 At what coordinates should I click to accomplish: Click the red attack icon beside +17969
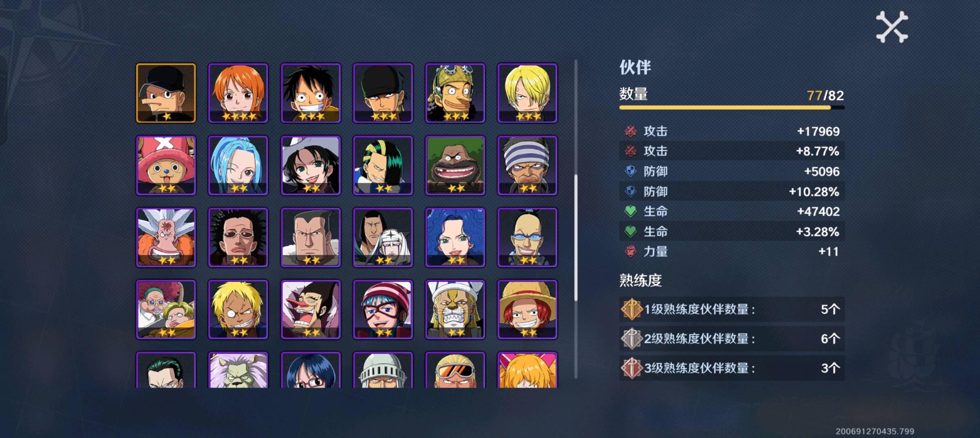pos(630,131)
